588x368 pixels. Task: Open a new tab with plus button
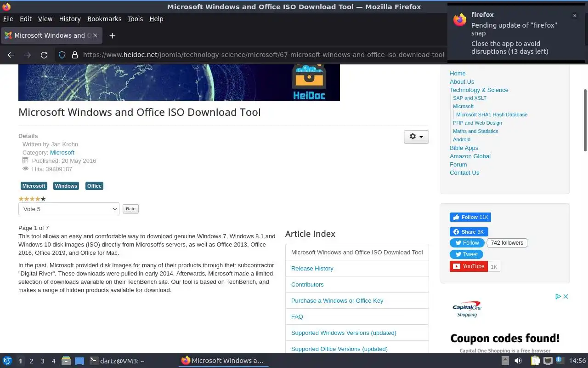point(112,35)
